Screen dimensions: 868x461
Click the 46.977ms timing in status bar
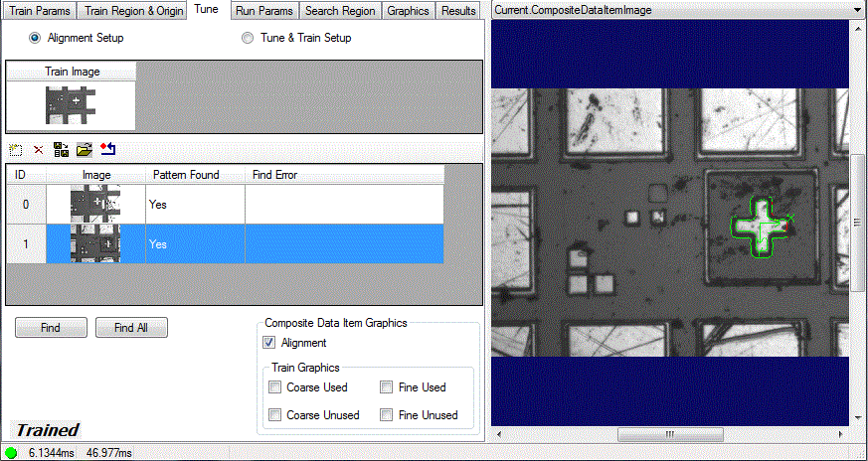point(109,453)
